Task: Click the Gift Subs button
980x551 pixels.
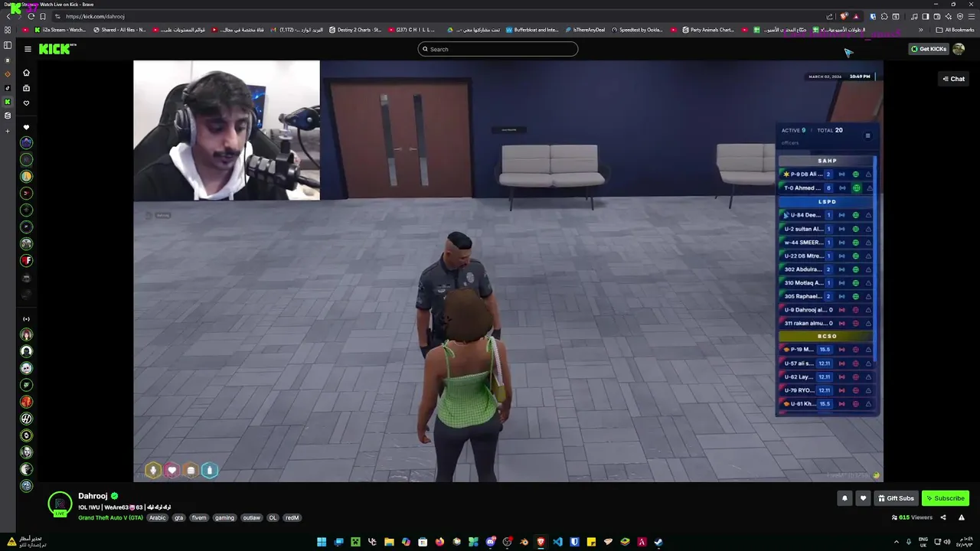Action: click(x=896, y=498)
